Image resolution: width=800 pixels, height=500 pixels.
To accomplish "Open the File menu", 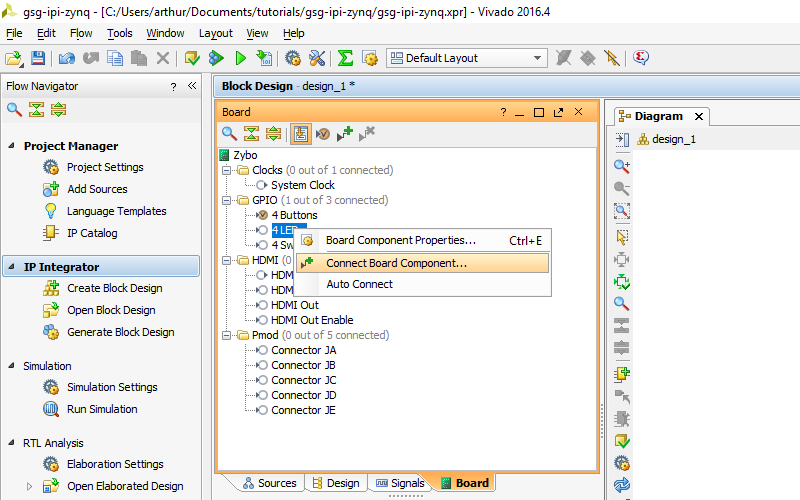I will coord(14,33).
